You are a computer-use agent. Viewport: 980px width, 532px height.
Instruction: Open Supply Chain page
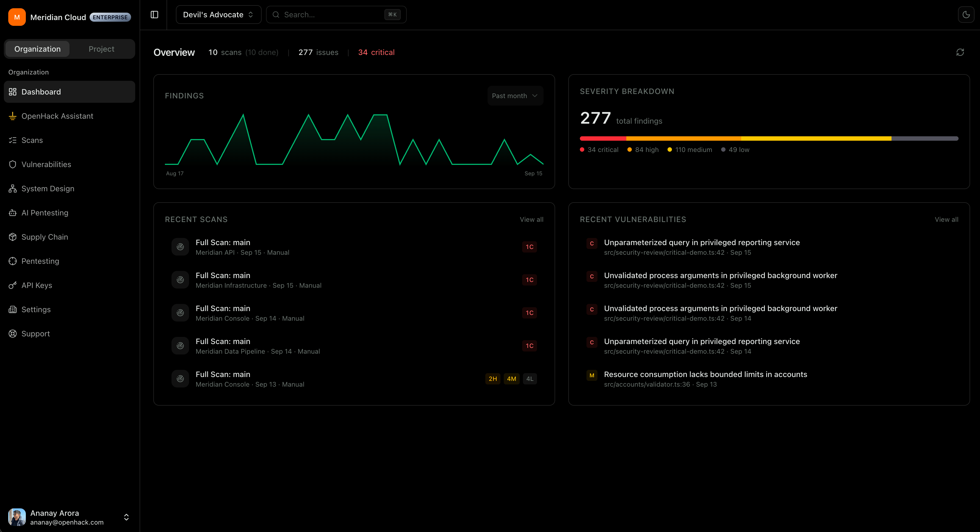69,237
